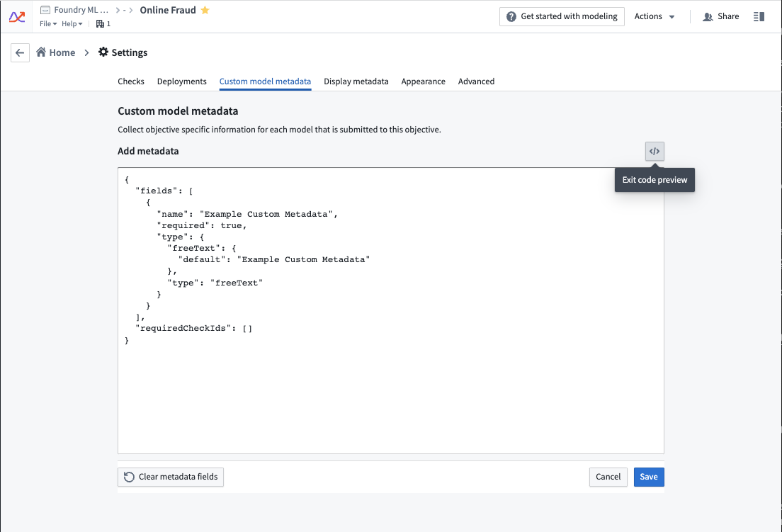The width and height of the screenshot is (782, 532).
Task: Click the Foundry modeling app logo
Action: pos(17,17)
